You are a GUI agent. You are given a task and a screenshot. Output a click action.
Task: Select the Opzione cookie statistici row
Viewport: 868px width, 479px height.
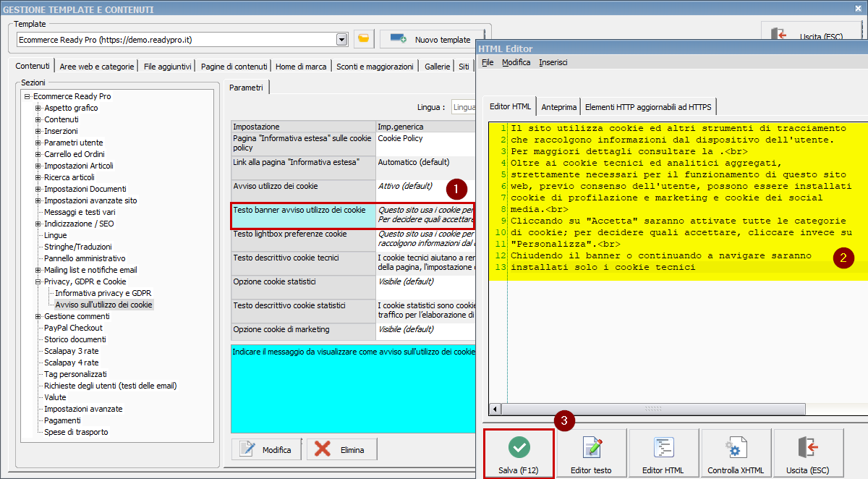click(x=353, y=287)
